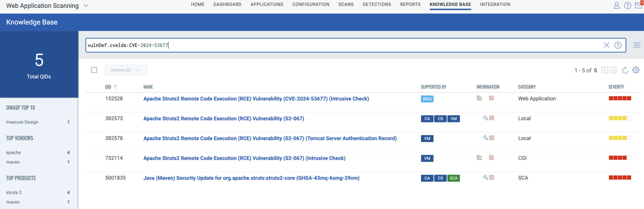This screenshot has width=644, height=209.
Task: Click the green info icon for QID 732114
Action: [479, 158]
